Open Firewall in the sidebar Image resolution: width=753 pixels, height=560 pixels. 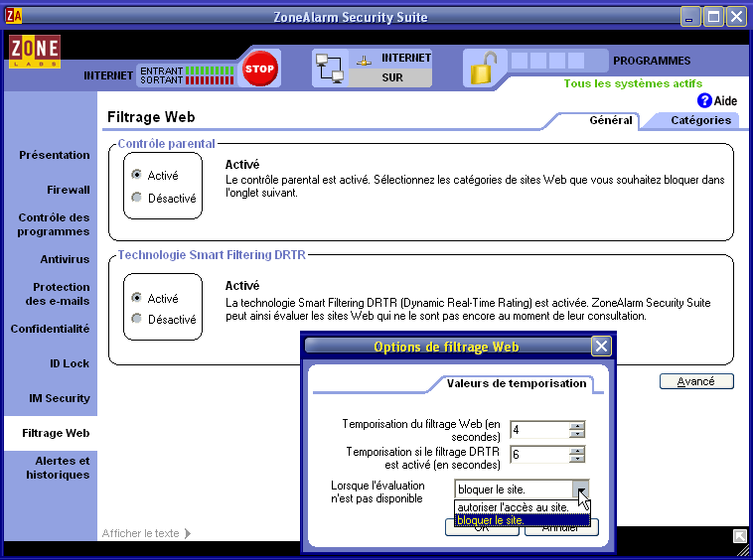point(69,190)
